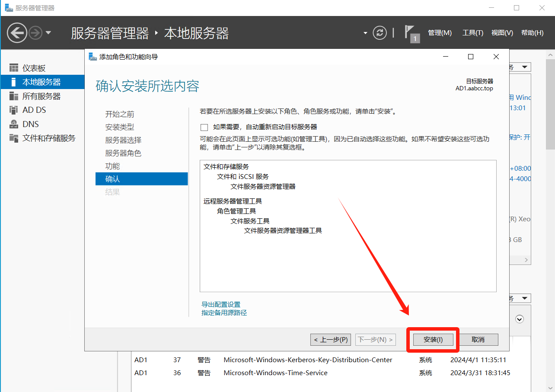Enable automatic restart of target server checkbox
555x392 pixels.
click(x=204, y=127)
